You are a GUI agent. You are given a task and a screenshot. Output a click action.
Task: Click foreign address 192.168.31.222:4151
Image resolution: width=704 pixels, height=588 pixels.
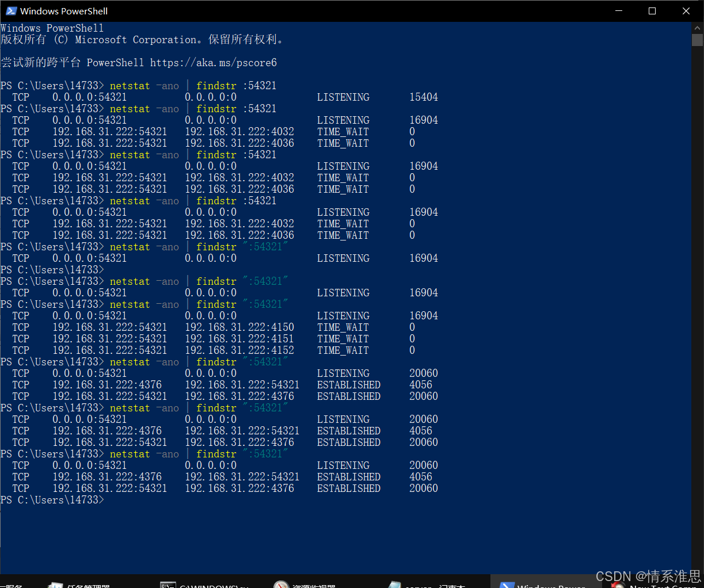click(x=239, y=339)
